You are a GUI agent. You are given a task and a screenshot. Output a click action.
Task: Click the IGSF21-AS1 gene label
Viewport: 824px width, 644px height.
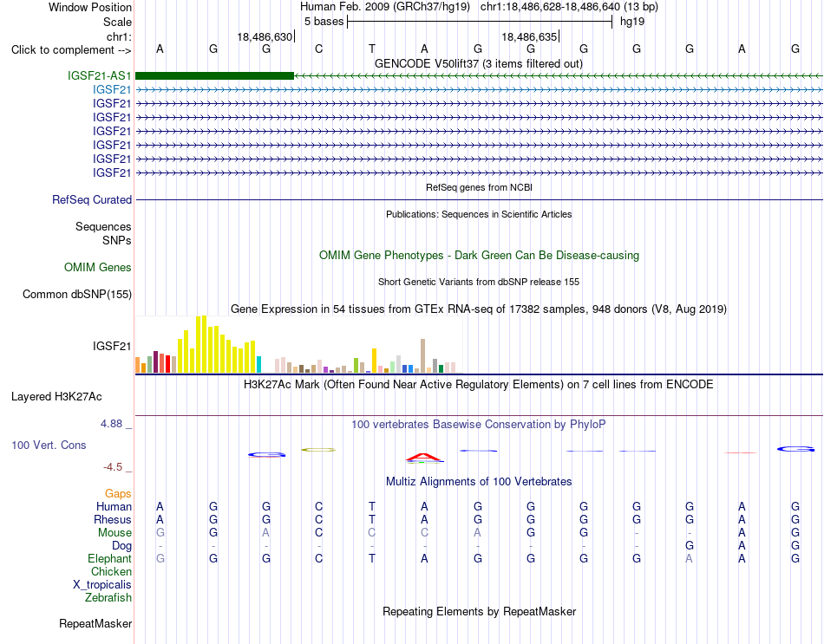coord(100,76)
